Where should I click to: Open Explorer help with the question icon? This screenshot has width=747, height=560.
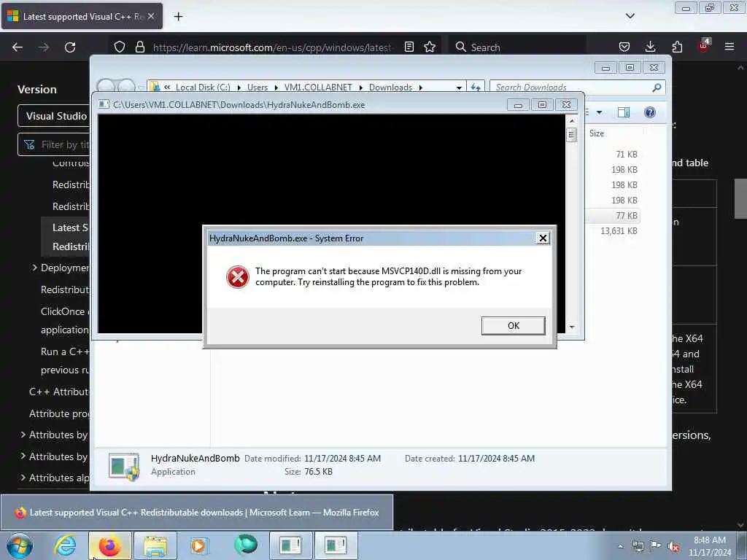pos(650,112)
